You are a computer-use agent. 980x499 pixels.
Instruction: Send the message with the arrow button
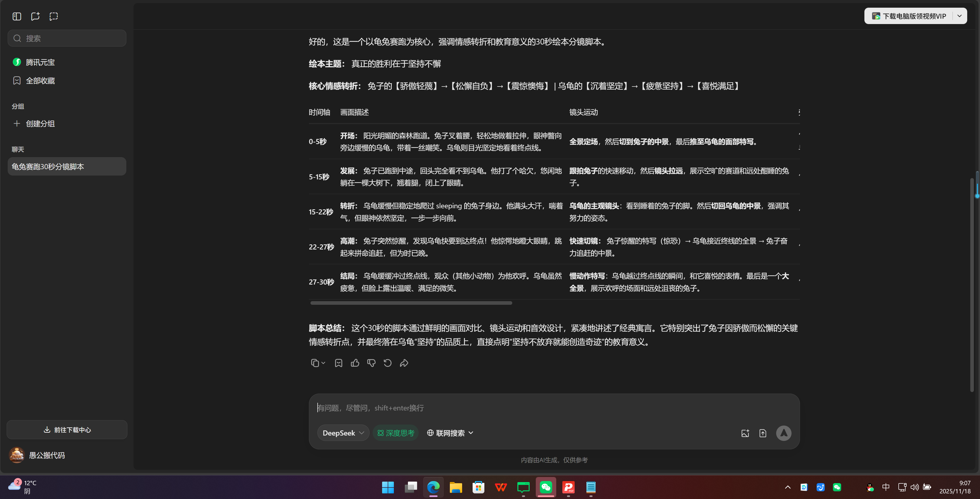coord(784,433)
